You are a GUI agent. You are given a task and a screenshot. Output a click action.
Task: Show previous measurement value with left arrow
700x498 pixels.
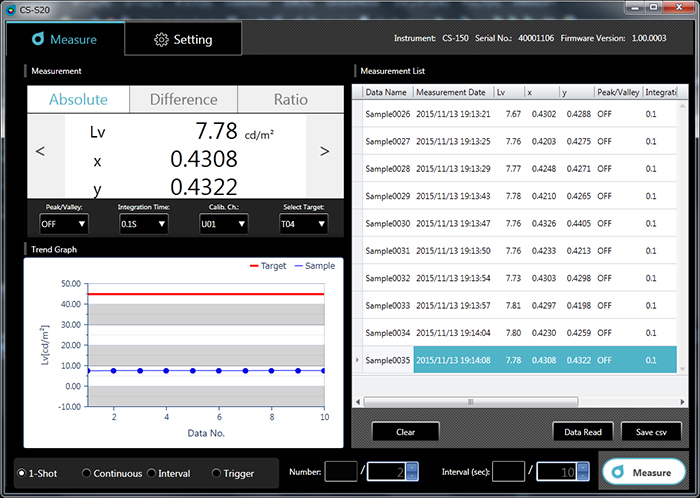click(x=40, y=151)
